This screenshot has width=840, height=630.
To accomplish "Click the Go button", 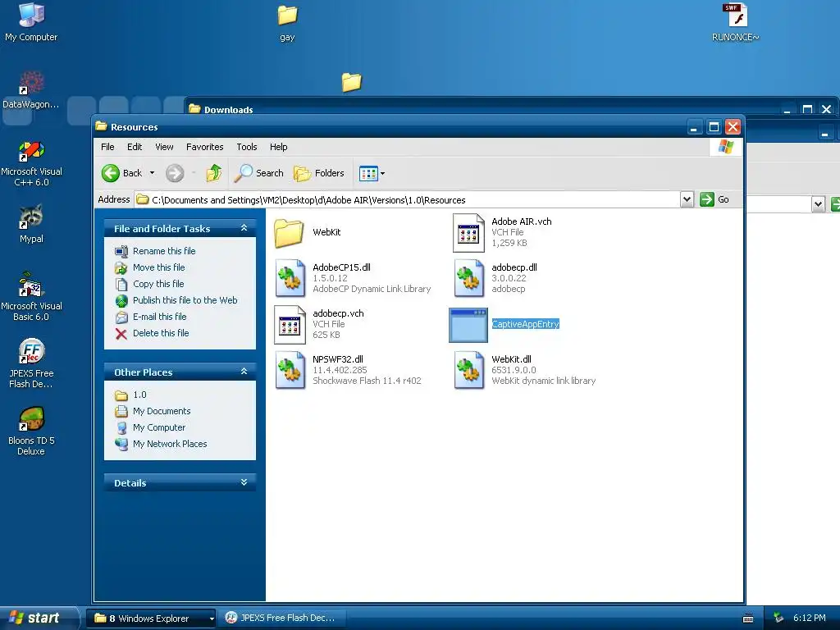I will tap(714, 199).
